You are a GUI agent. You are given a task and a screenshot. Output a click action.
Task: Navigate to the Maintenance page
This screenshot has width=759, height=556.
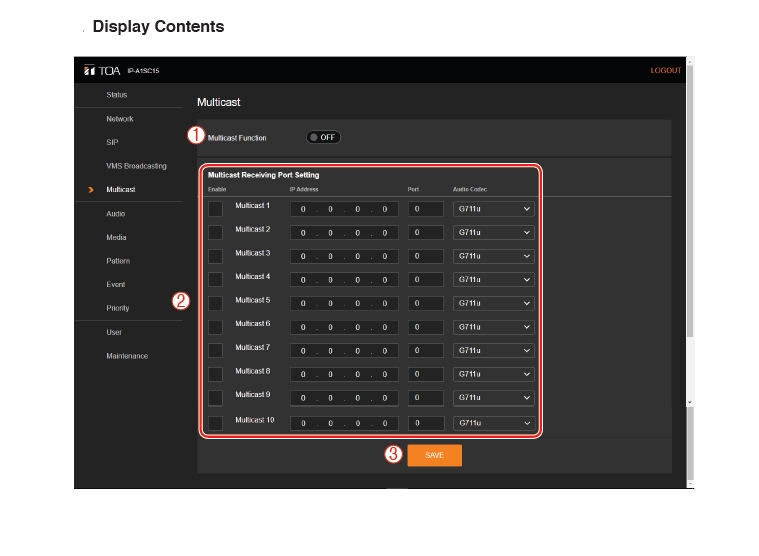[x=127, y=356]
